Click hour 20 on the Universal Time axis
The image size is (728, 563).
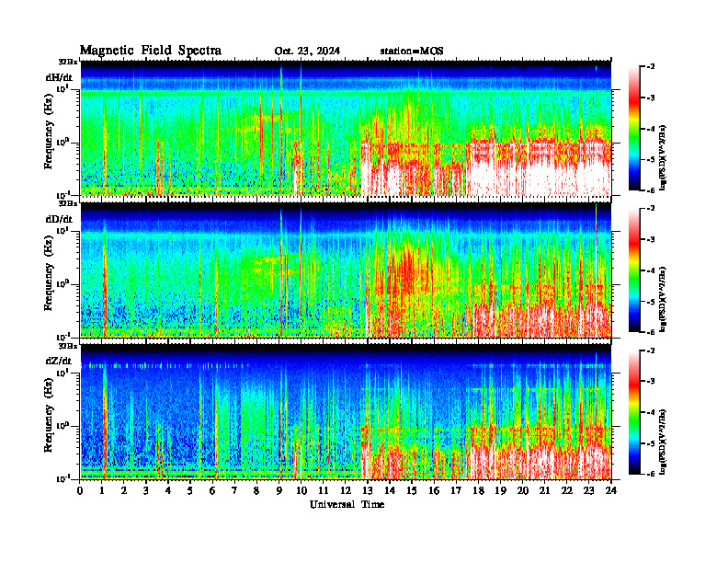click(x=523, y=490)
